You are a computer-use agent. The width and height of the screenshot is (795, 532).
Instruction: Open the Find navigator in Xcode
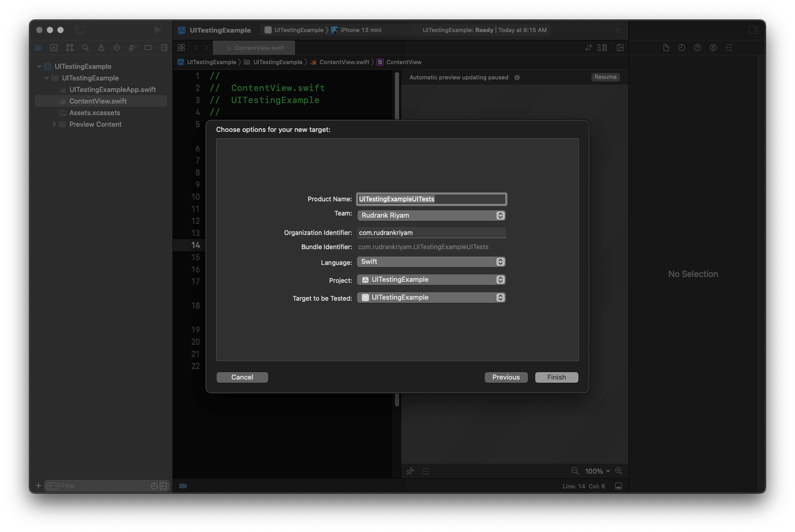tap(85, 47)
